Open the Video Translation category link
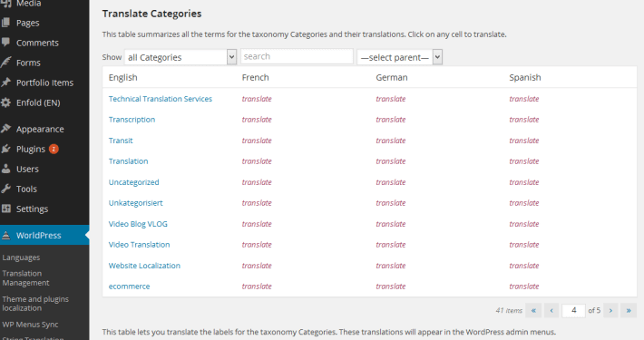The image size is (644, 340). pos(139,245)
